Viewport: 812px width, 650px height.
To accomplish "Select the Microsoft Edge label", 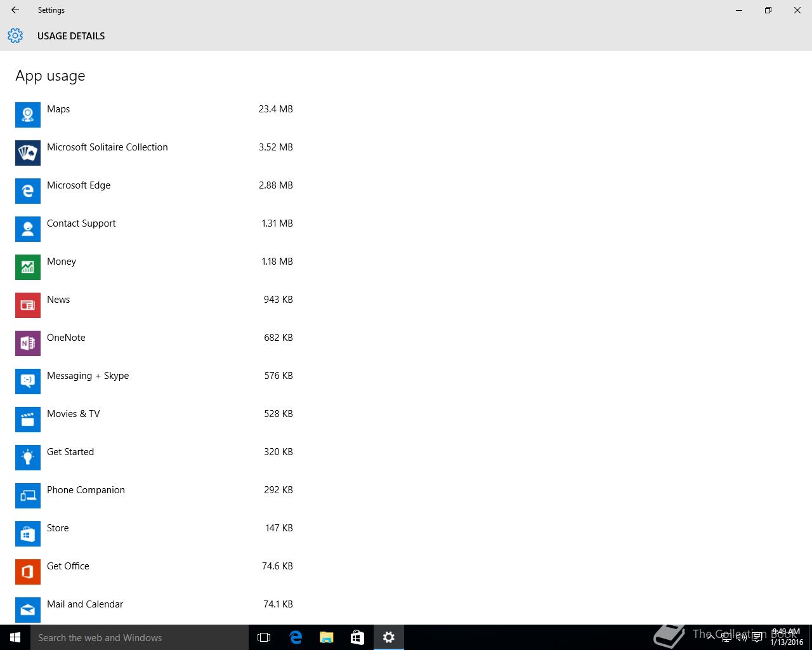I will click(79, 185).
